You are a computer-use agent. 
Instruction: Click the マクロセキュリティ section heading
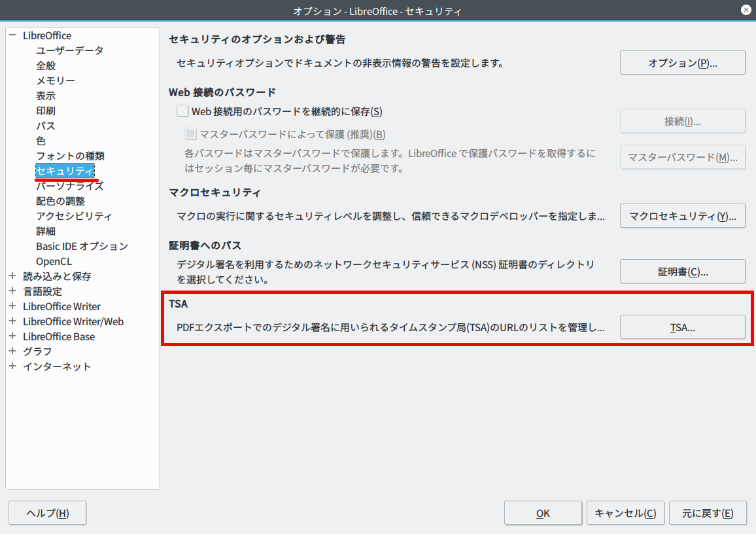point(215,192)
